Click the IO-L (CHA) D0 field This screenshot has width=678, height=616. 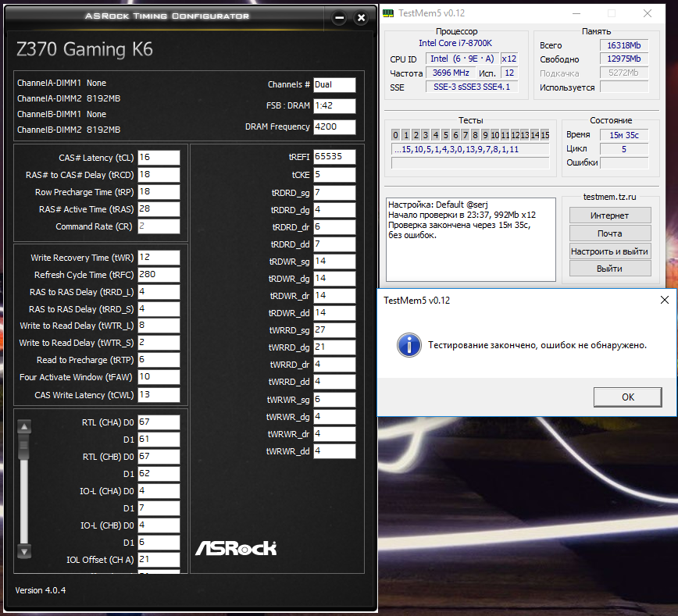coord(159,491)
